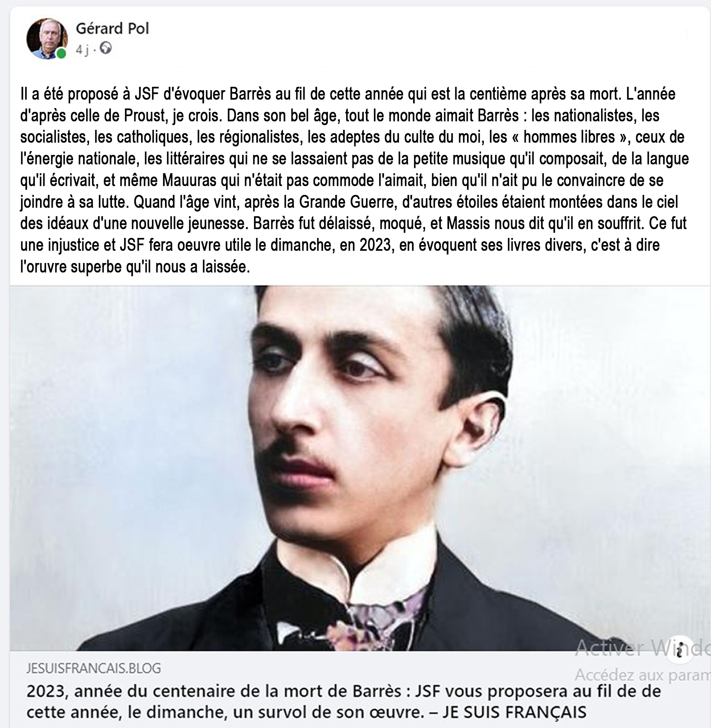Screen dimensions: 711x728
Task: Click the globe public-audience icon
Action: pyautogui.click(x=106, y=48)
